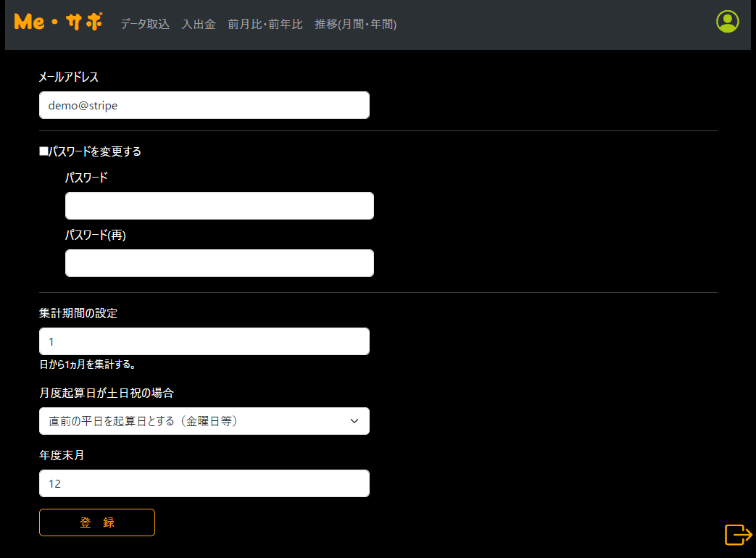Screen dimensions: 756x558
Task: Open 推移(月間・年間) from the navigation bar
Action: point(355,24)
